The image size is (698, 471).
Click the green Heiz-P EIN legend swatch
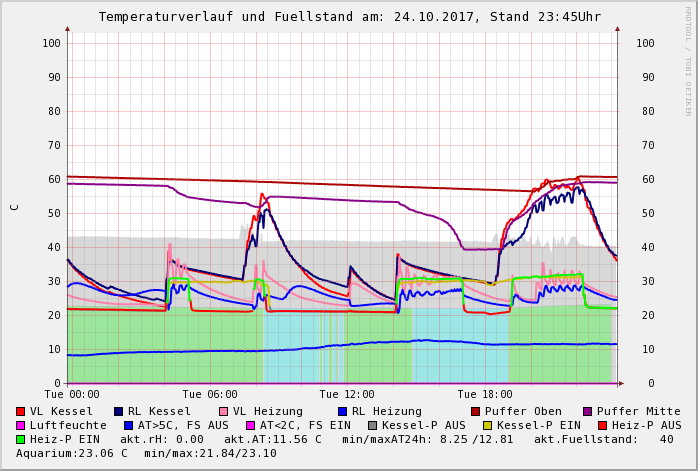(x=21, y=439)
